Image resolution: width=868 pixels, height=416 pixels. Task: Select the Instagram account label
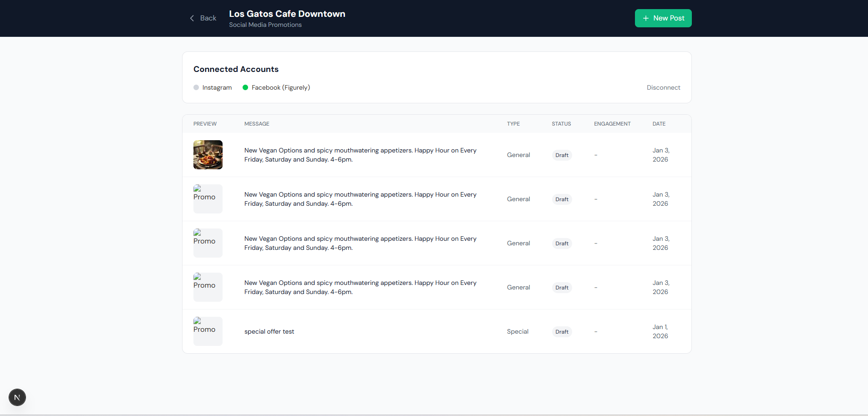point(217,87)
